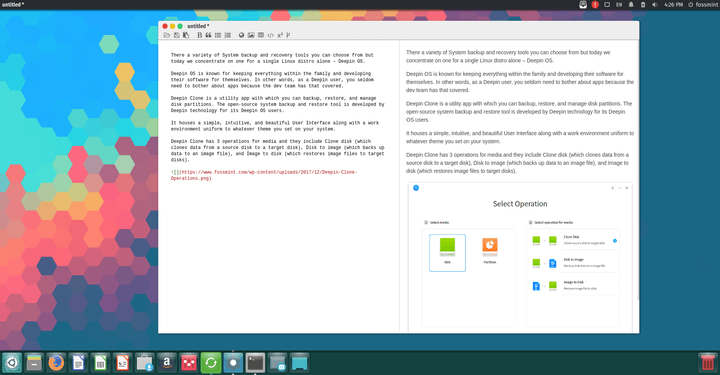Click the 4:26 PM clock
The image size is (720, 375).
[673, 5]
